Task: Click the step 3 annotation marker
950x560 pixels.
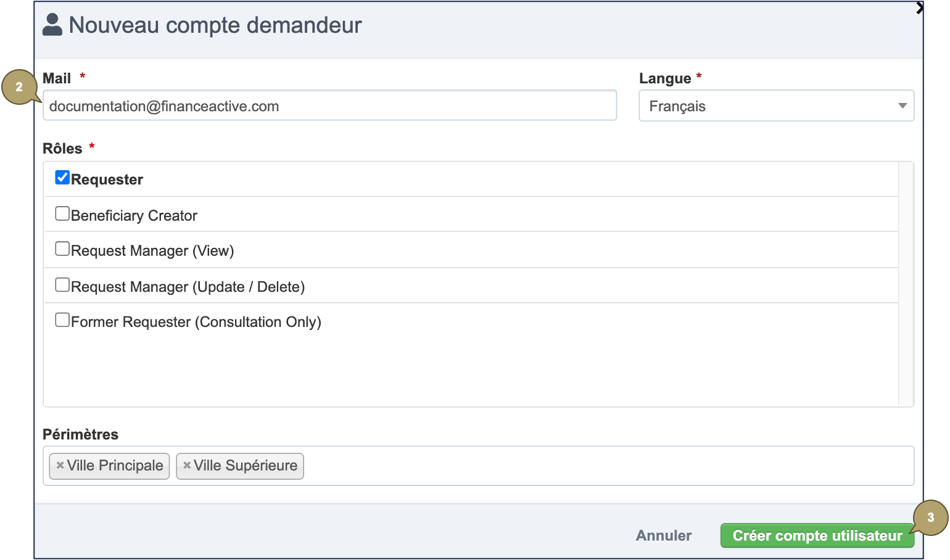Action: (x=930, y=517)
